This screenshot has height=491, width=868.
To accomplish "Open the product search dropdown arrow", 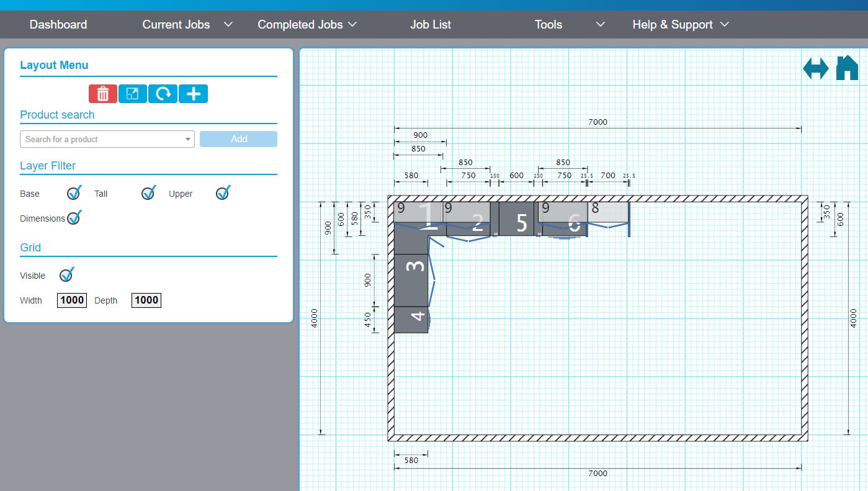I will coord(187,139).
